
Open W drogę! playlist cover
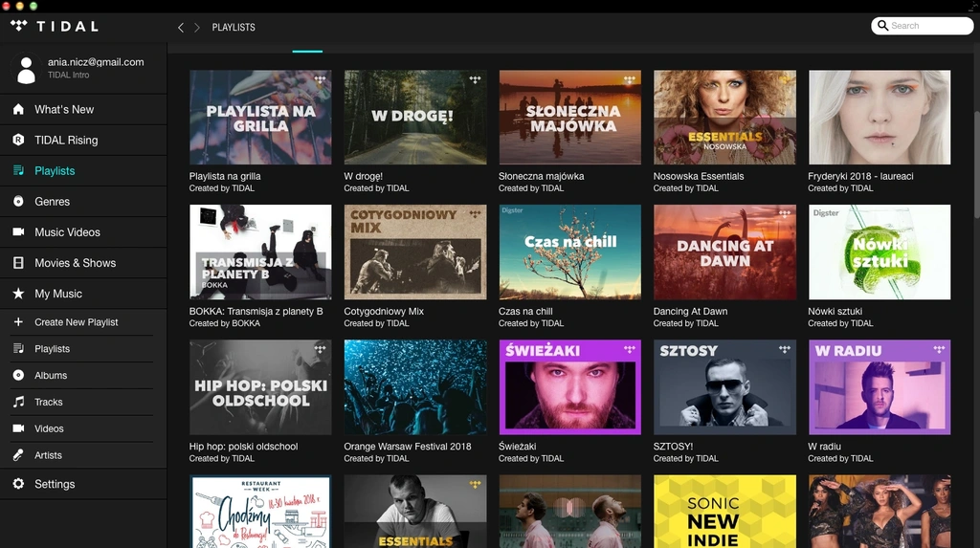415,118
